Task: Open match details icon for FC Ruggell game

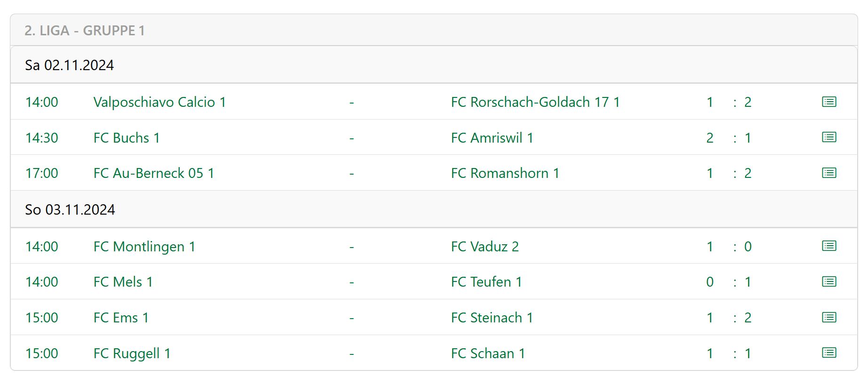Action: pyautogui.click(x=829, y=353)
